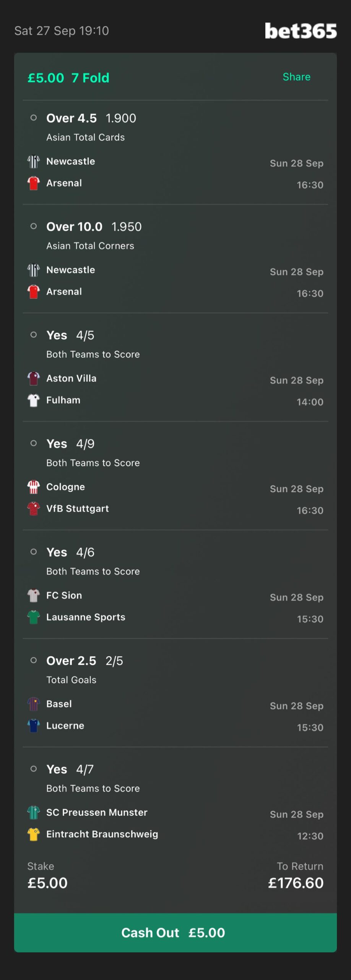Click the Cologne striped shirt icon
Image resolution: width=351 pixels, height=980 pixels.
pyautogui.click(x=34, y=487)
